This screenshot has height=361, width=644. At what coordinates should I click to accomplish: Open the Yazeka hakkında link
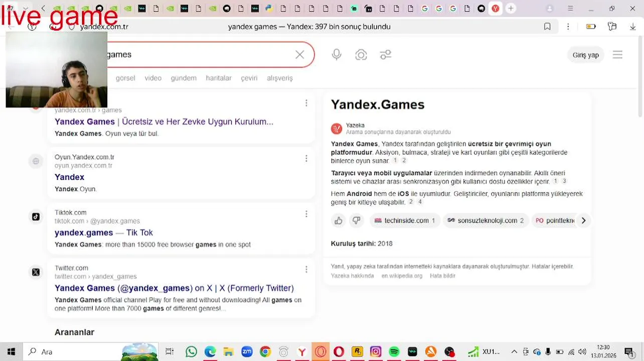pyautogui.click(x=352, y=276)
